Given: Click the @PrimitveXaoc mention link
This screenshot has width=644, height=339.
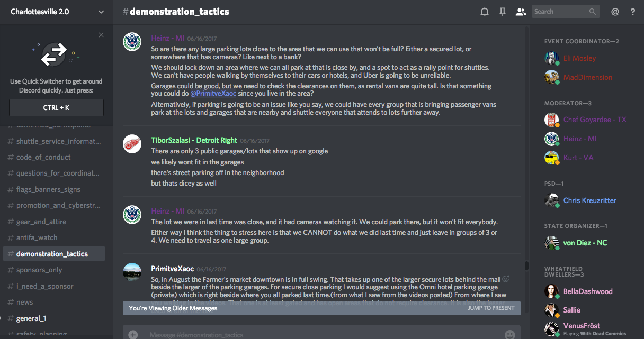Looking at the screenshot, I should (x=213, y=94).
